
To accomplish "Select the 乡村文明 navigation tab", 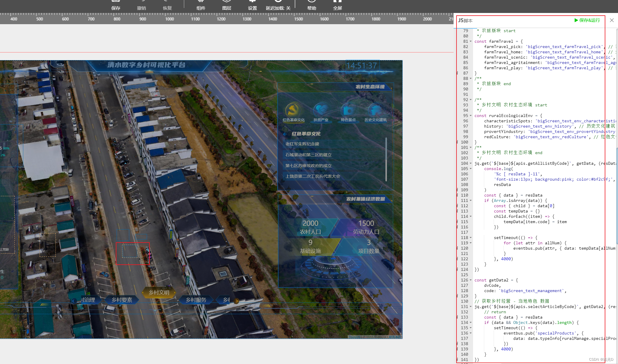I will [159, 292].
